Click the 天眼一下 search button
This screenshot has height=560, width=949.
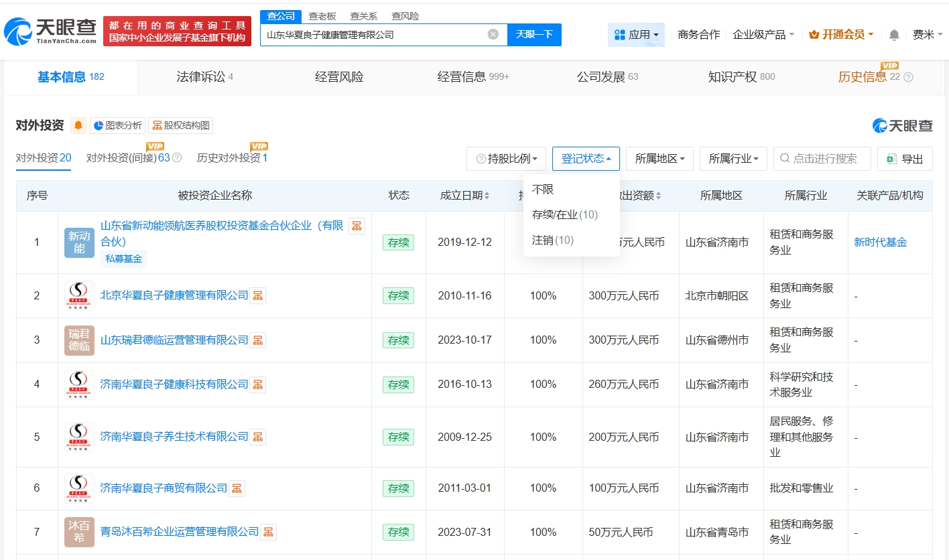pos(534,34)
